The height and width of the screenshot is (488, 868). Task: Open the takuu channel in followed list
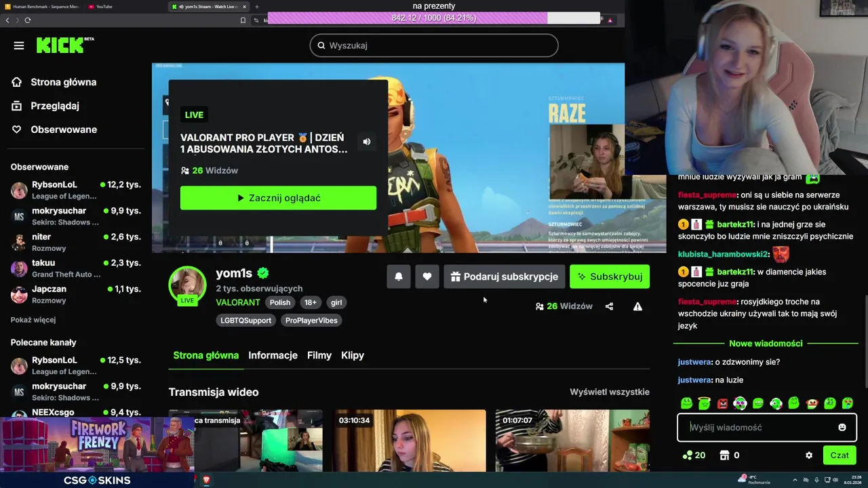[x=76, y=268]
